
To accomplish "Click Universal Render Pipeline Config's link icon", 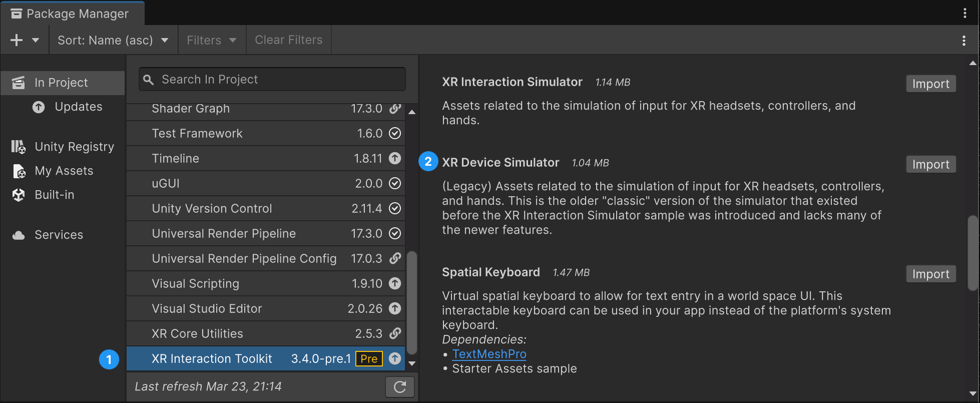I will coord(395,258).
